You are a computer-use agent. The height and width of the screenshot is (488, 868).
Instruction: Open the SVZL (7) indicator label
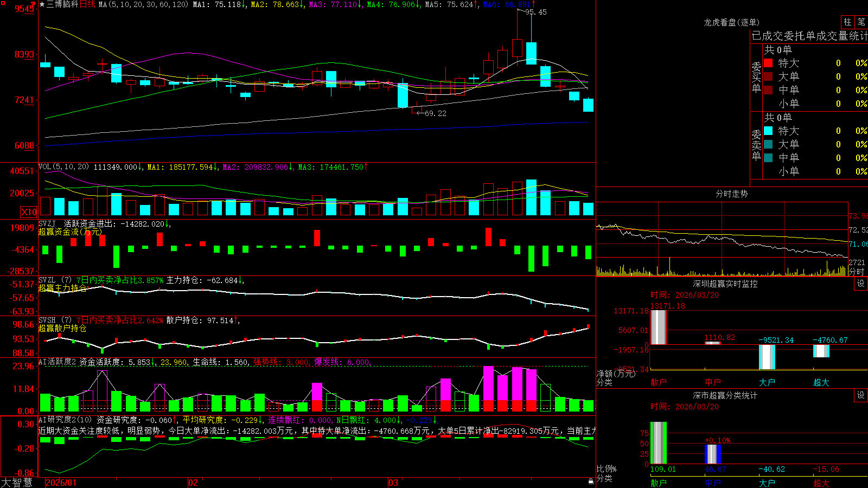click(55, 280)
